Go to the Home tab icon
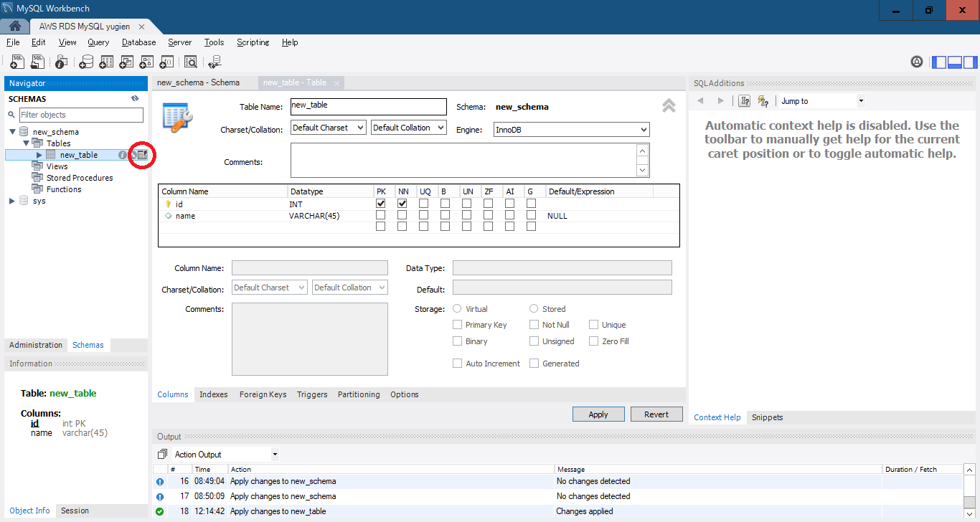The image size is (980, 522). coord(14,27)
